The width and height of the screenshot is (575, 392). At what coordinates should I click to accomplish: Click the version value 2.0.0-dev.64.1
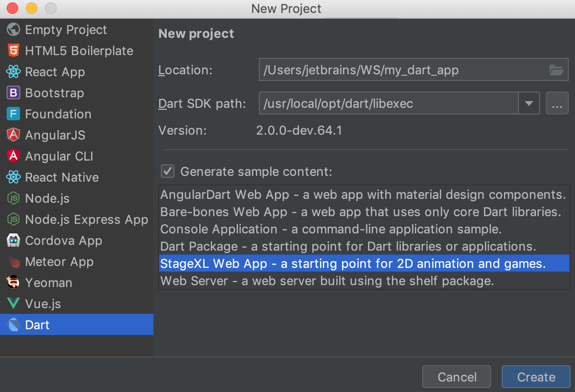pyautogui.click(x=299, y=130)
